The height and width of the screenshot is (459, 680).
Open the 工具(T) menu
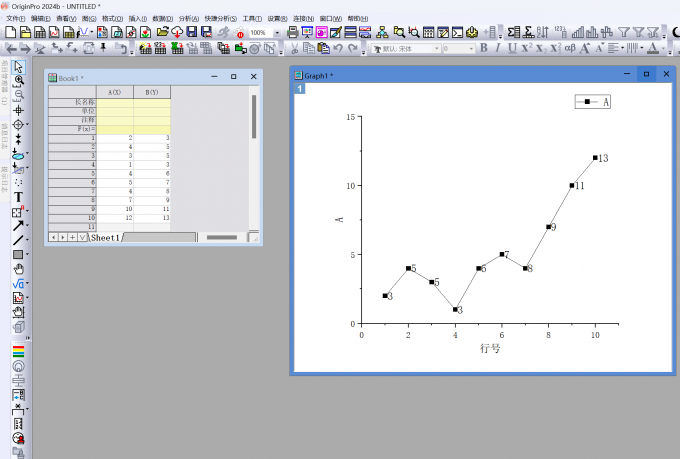[252, 18]
